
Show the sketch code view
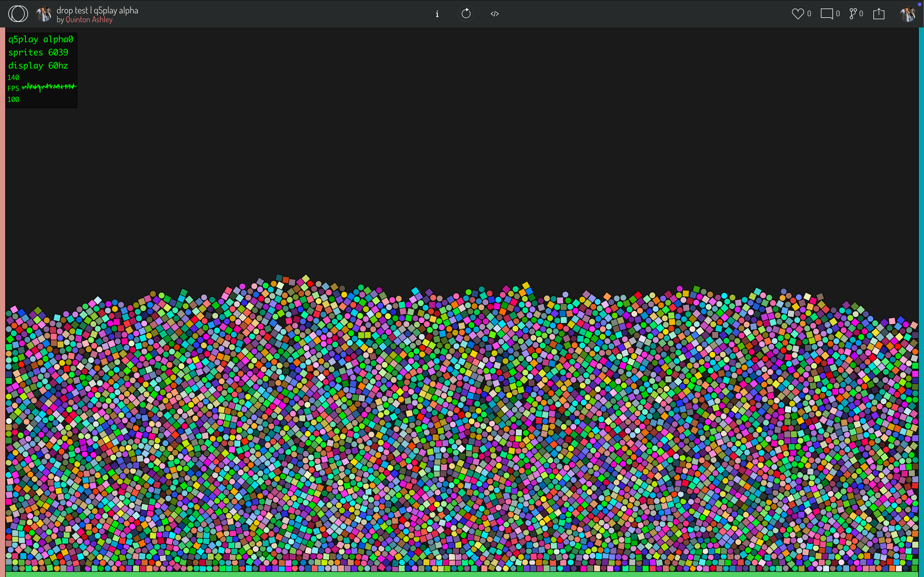tap(494, 14)
